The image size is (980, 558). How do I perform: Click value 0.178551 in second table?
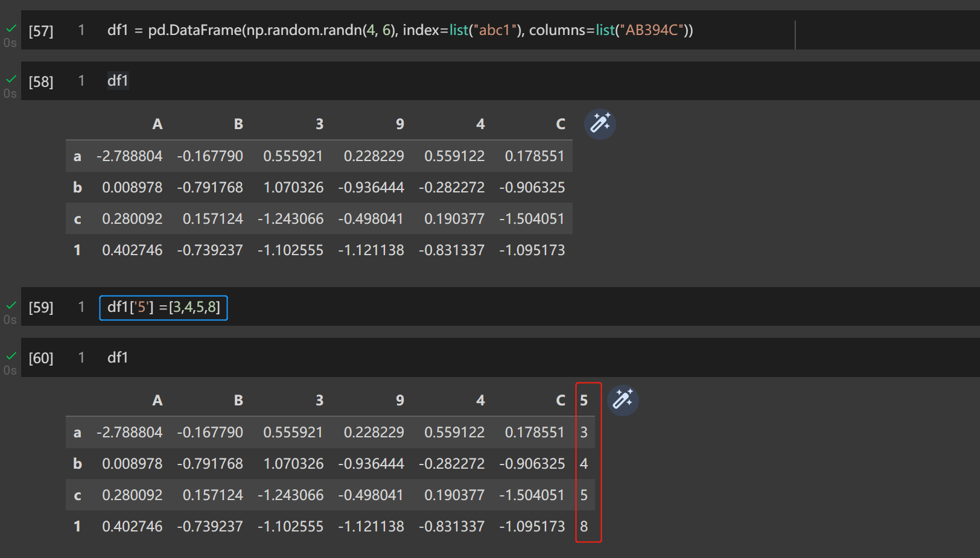click(x=535, y=433)
